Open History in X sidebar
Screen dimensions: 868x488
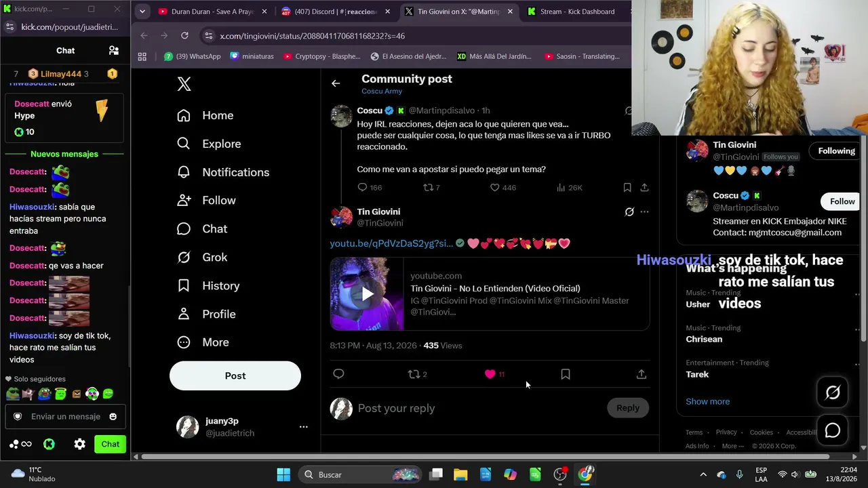point(208,286)
